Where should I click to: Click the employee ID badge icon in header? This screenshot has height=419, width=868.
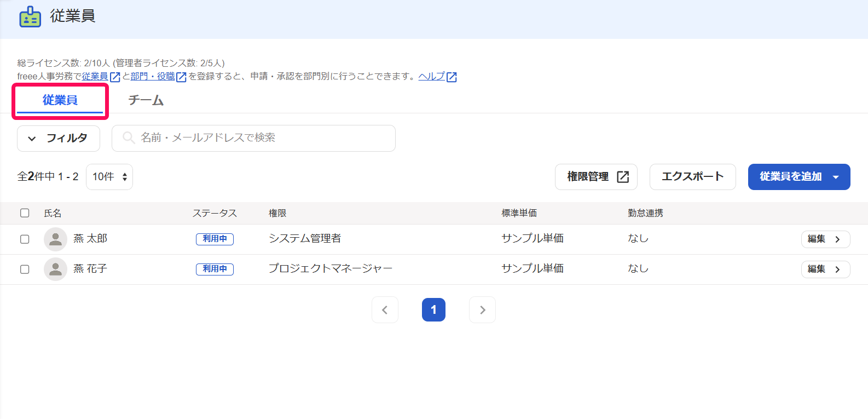(x=30, y=17)
